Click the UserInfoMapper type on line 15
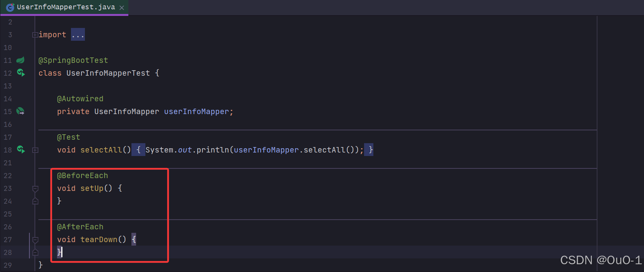The height and width of the screenshot is (272, 644). [127, 111]
